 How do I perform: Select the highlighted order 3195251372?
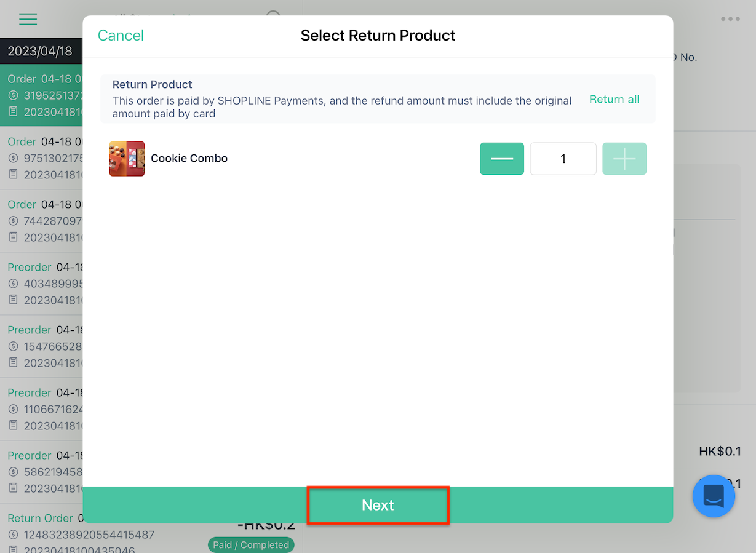point(41,95)
